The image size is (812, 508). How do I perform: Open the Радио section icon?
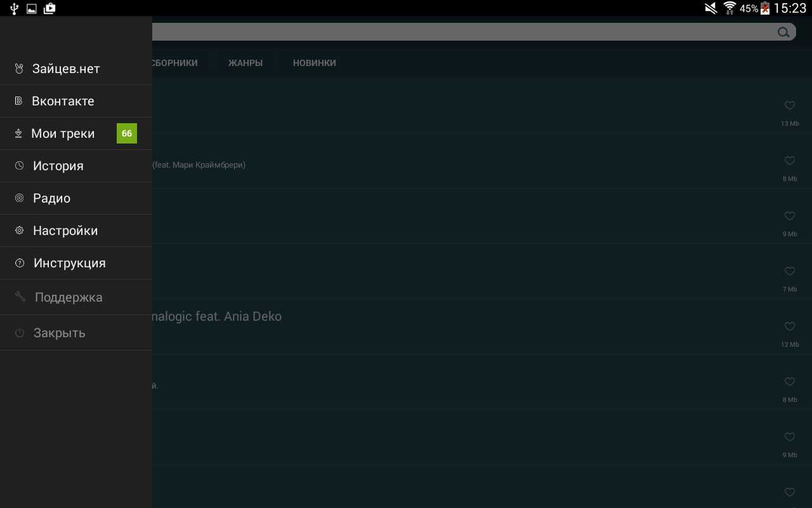(x=20, y=198)
